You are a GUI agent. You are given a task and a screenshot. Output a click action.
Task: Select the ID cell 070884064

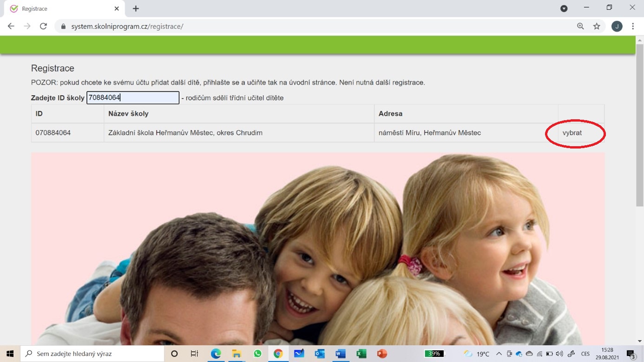[x=67, y=133]
